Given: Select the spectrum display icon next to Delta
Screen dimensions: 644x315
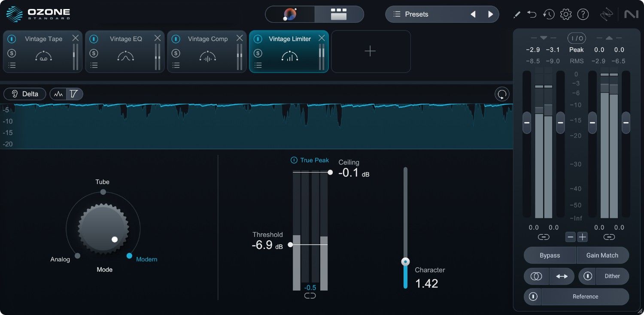Looking at the screenshot, I should [58, 94].
